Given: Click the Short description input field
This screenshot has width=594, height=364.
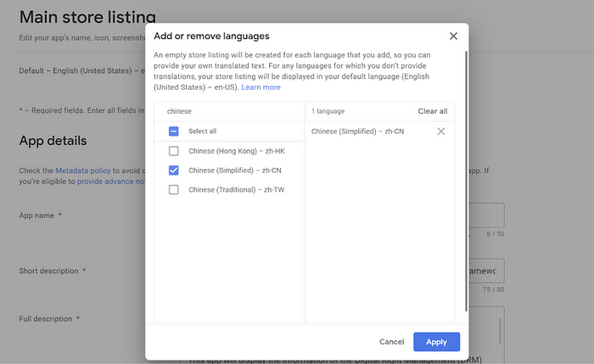Looking at the screenshot, I should point(486,271).
